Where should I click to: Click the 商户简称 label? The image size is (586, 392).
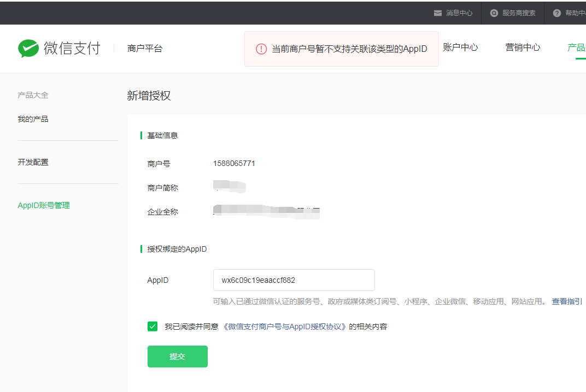[x=162, y=188]
